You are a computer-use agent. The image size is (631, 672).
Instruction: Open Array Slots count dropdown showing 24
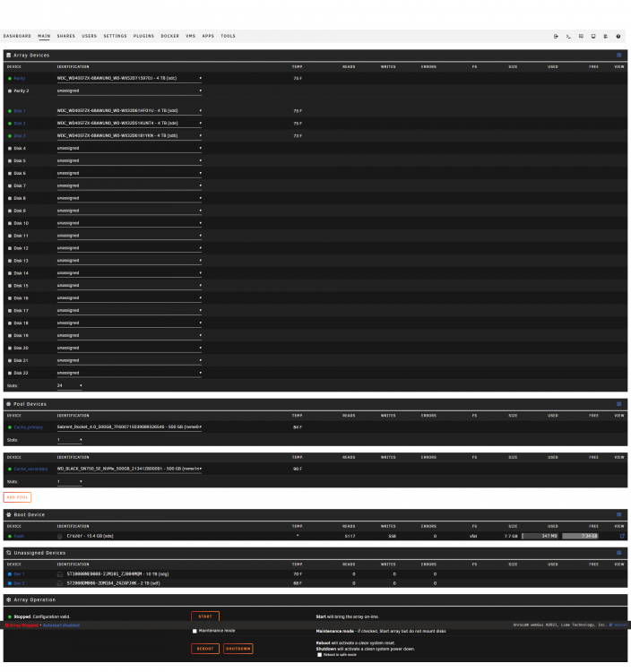click(x=69, y=385)
